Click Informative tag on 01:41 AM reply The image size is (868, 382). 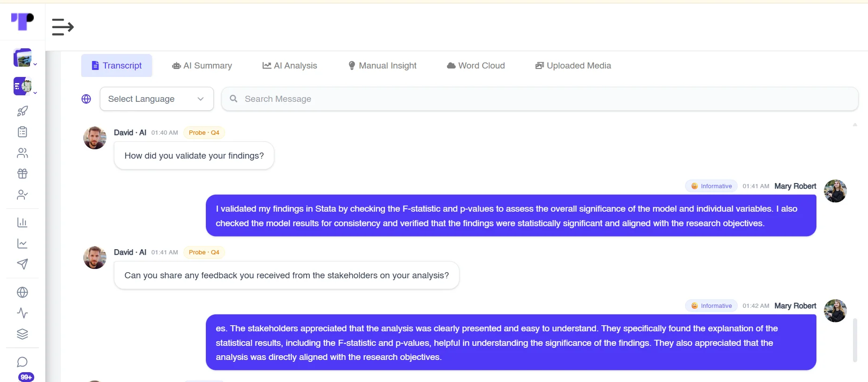711,186
